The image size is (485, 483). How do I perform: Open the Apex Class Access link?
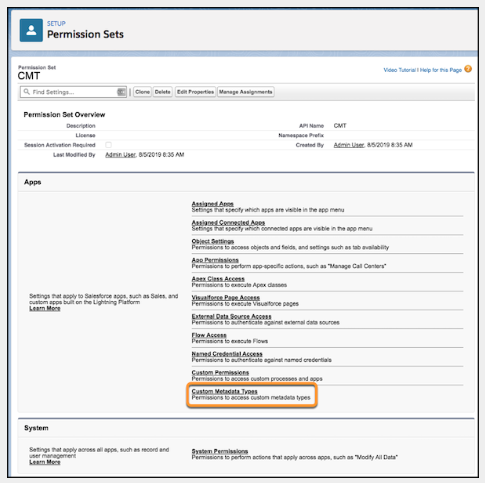(x=218, y=279)
